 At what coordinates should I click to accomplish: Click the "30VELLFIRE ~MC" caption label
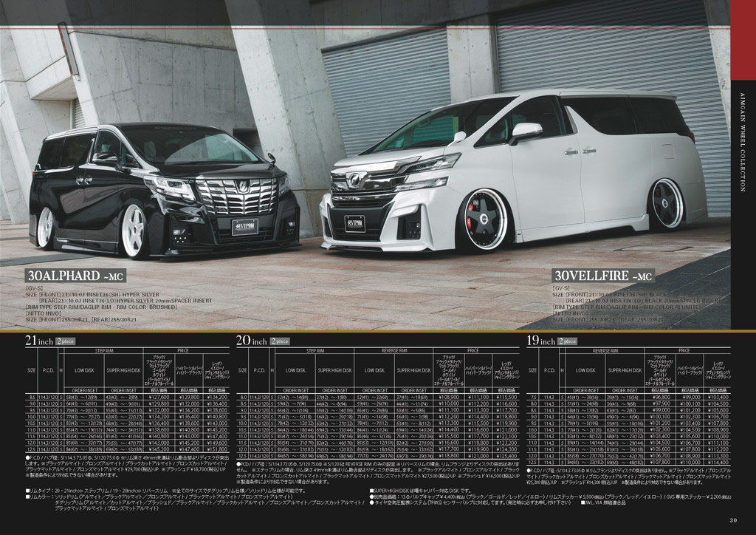pyautogui.click(x=603, y=276)
